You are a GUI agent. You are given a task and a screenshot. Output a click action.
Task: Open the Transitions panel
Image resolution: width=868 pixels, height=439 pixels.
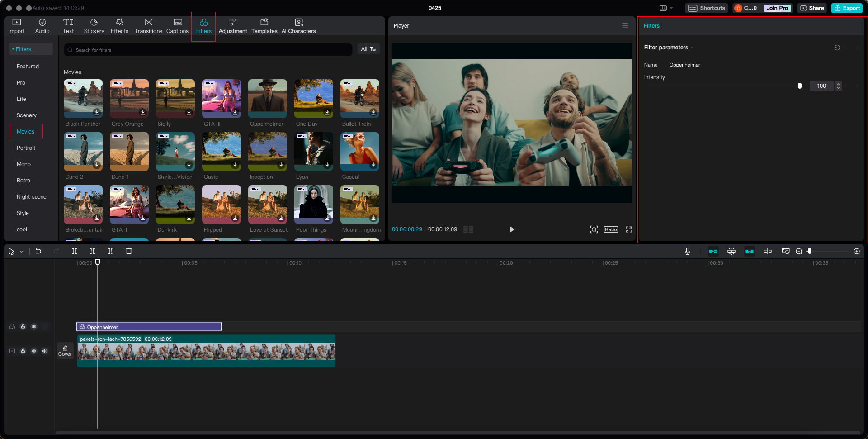[148, 25]
